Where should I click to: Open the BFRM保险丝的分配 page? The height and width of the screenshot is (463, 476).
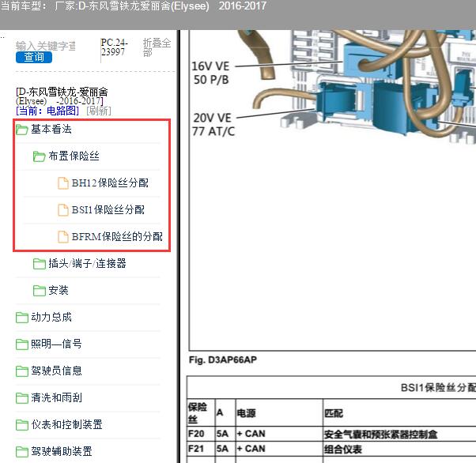[x=117, y=236]
